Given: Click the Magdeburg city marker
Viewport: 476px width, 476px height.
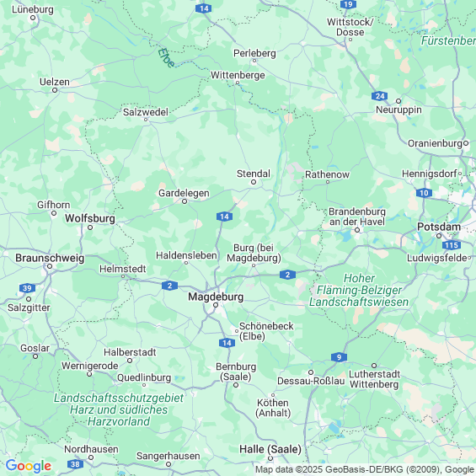Looking at the screenshot, I should [x=216, y=305].
